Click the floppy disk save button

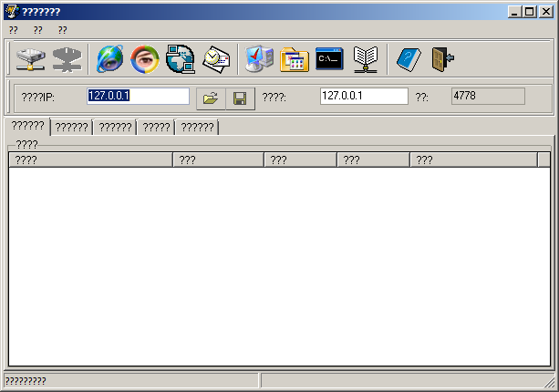240,97
